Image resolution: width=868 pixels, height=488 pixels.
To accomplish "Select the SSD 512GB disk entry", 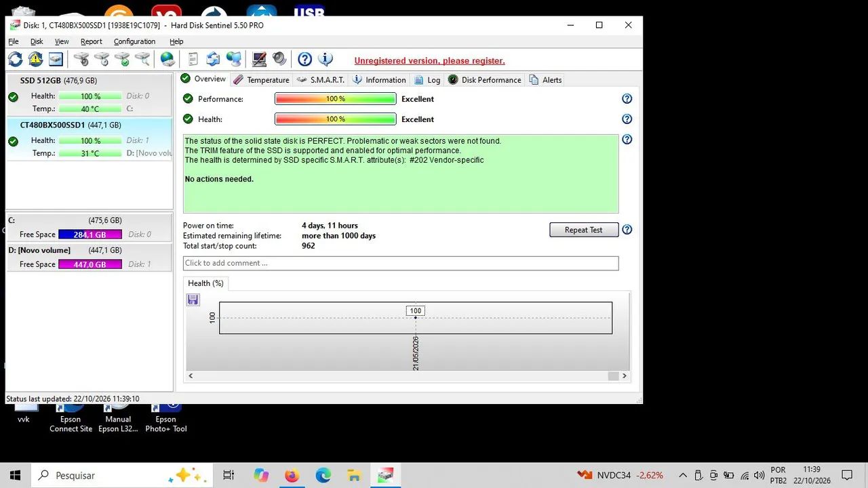I will pos(89,94).
